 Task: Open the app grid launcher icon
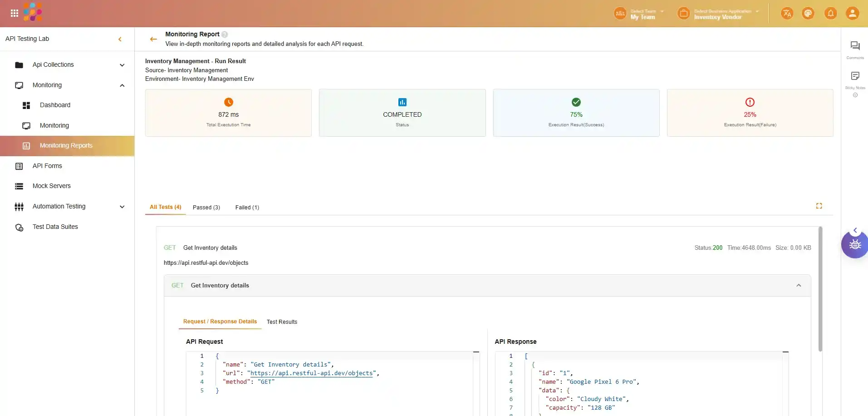[15, 13]
